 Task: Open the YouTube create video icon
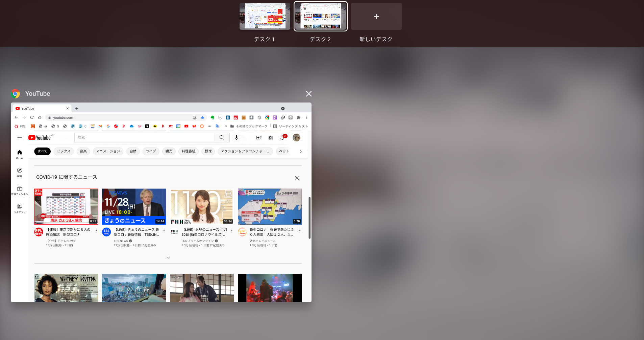pos(259,137)
